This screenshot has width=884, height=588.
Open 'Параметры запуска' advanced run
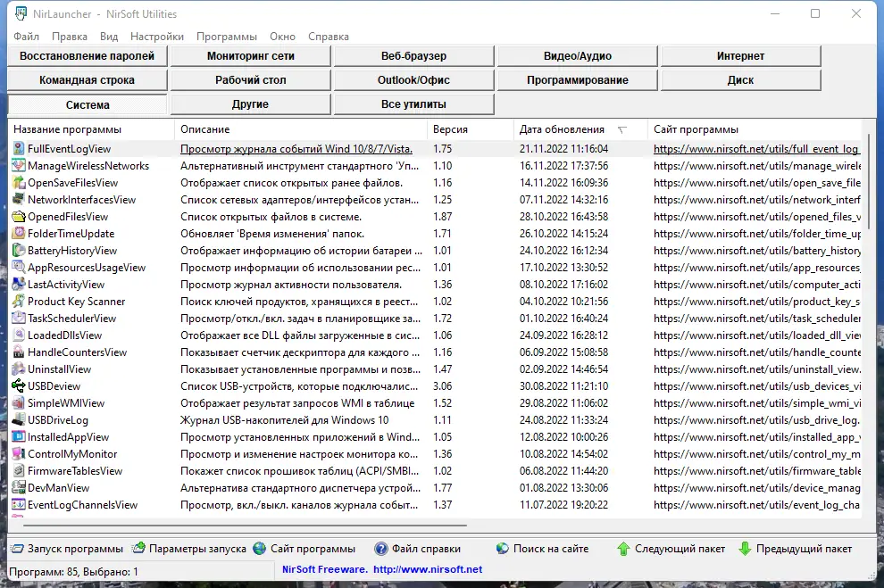[189, 549]
